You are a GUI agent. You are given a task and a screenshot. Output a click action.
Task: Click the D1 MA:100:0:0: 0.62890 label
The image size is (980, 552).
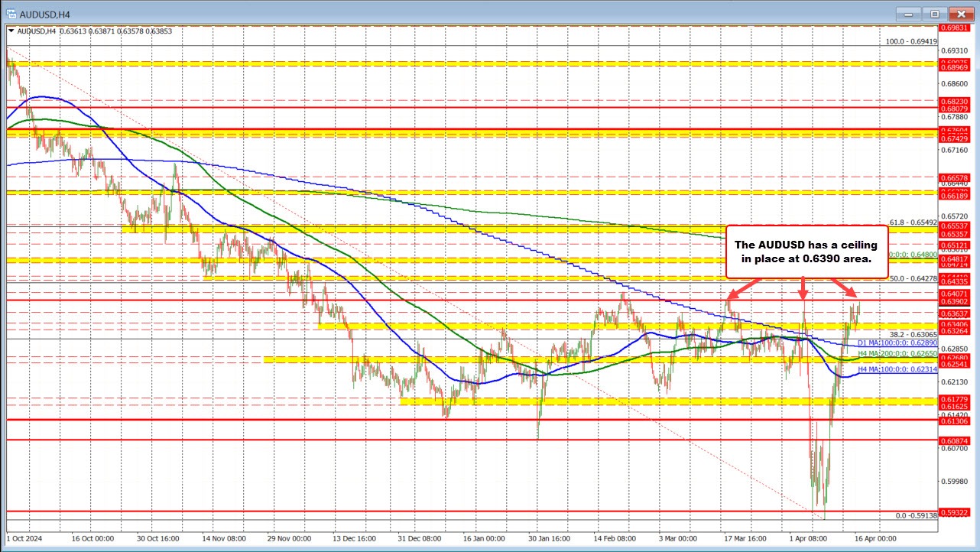(x=897, y=343)
